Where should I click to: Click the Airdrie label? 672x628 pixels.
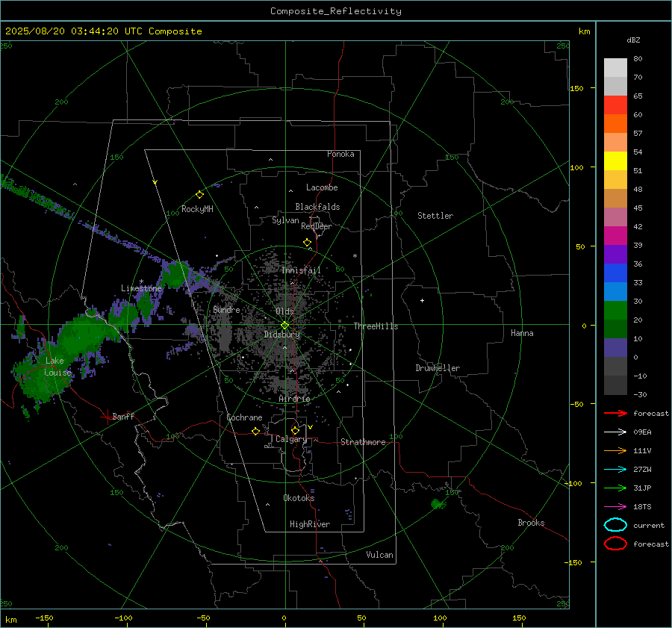coord(294,399)
